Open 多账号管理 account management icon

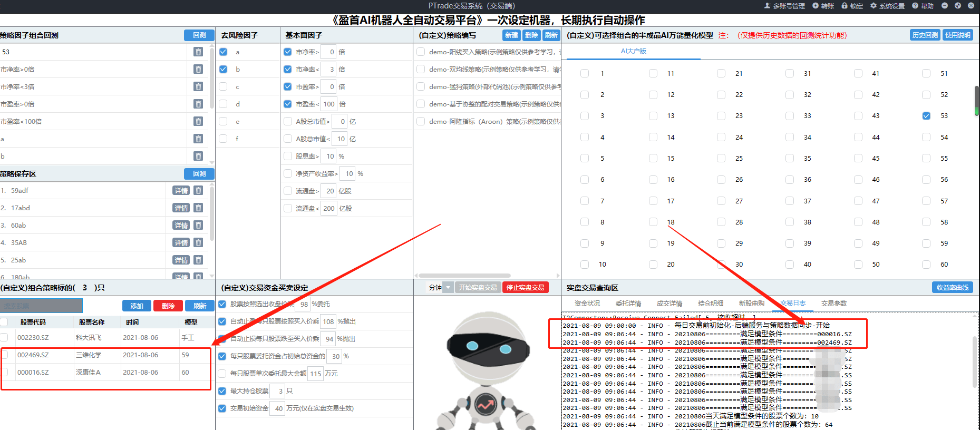click(x=768, y=6)
